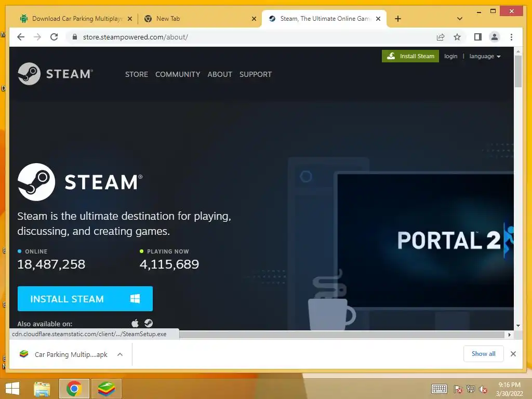Switch to the New Tab tab
The image size is (532, 399).
pos(200,19)
